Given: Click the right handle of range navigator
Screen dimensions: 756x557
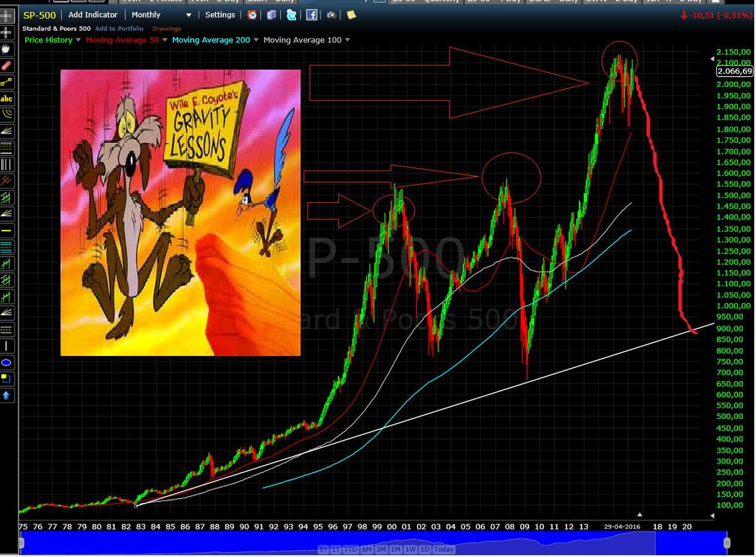Looking at the screenshot, I should (x=726, y=542).
